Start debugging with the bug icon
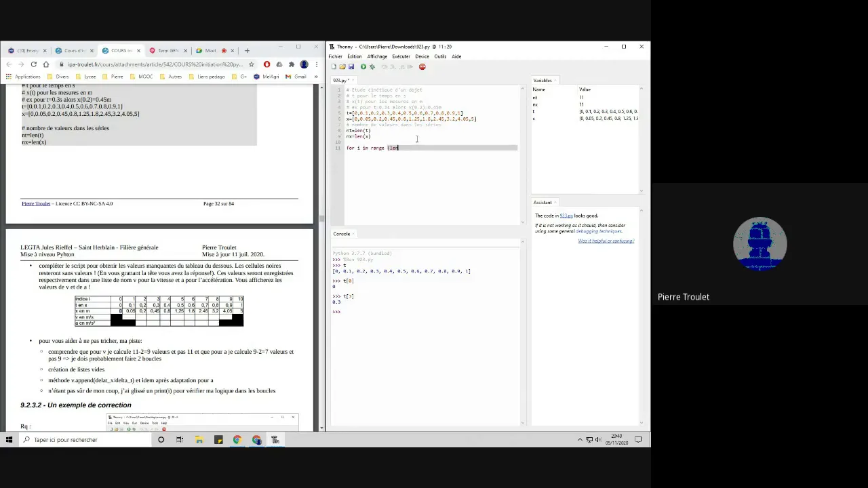 coord(372,66)
